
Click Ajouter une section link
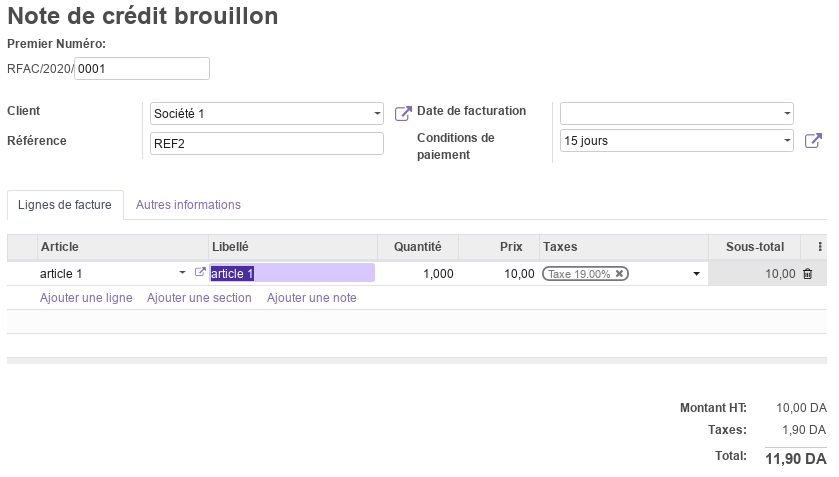pyautogui.click(x=199, y=298)
